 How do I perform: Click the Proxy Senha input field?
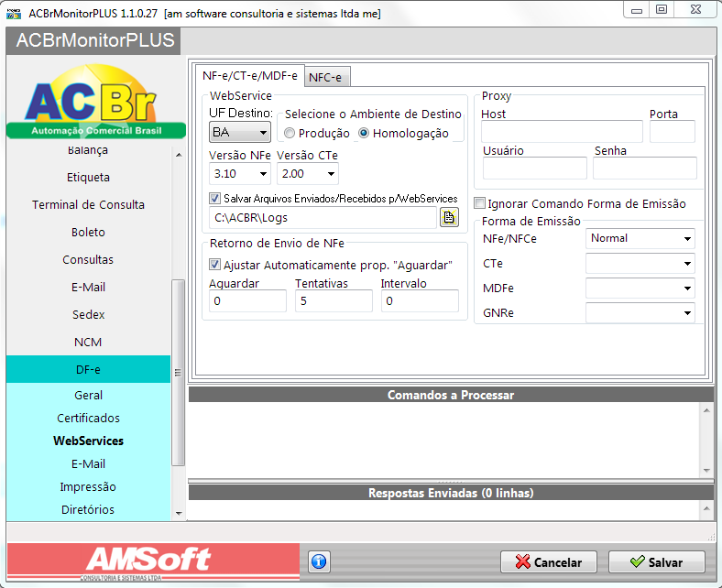(645, 169)
